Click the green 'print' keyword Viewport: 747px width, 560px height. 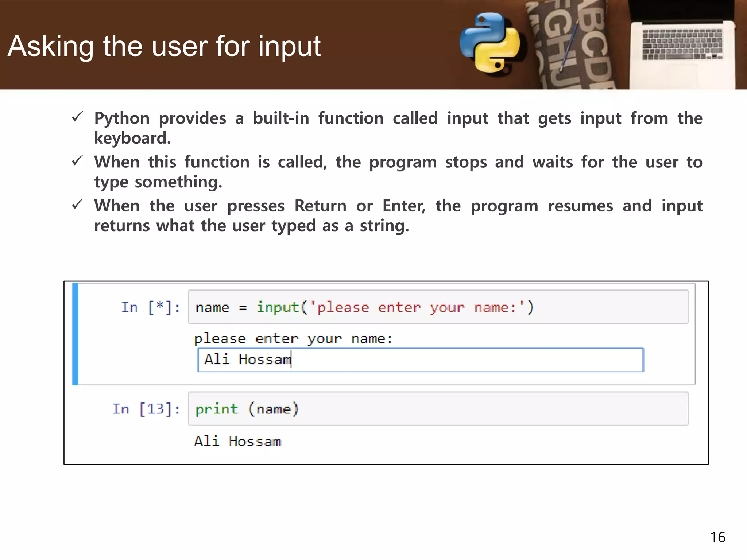coord(216,409)
